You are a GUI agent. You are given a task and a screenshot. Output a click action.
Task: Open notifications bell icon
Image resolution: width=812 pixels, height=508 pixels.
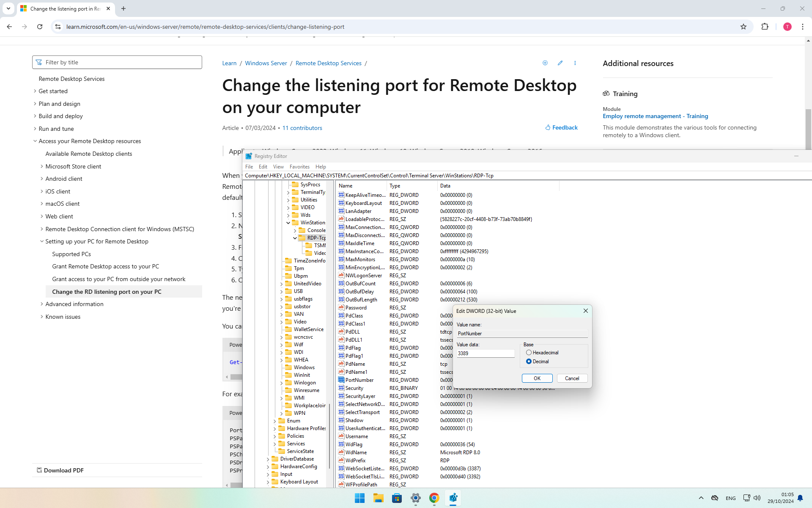[x=800, y=498]
